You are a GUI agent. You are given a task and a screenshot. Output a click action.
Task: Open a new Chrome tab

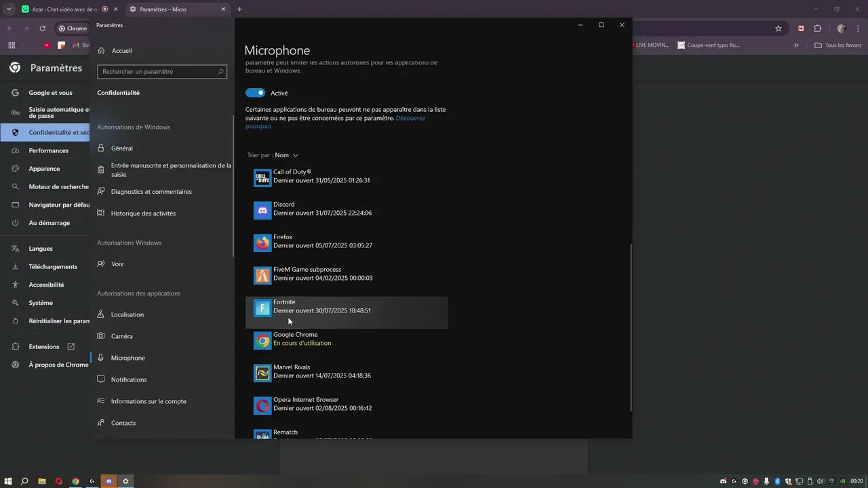pyautogui.click(x=239, y=9)
